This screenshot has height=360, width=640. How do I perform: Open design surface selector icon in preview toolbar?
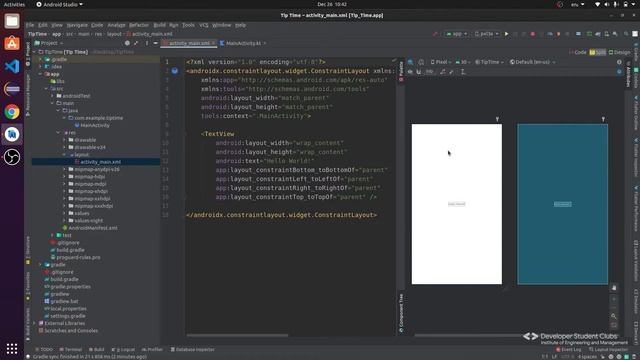coord(411,62)
